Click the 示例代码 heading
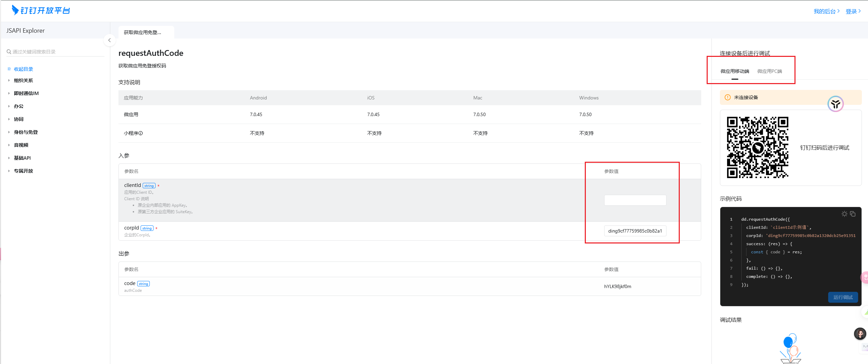868x364 pixels. click(730, 199)
